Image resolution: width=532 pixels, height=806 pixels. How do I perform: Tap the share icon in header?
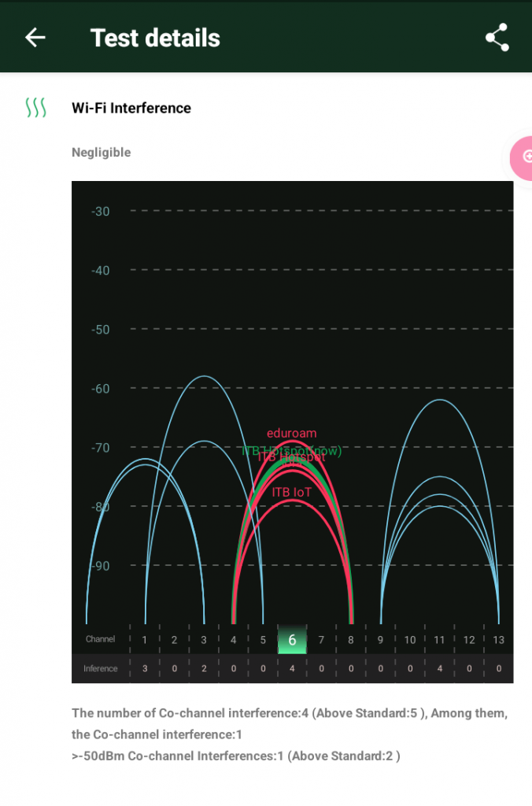[497, 38]
